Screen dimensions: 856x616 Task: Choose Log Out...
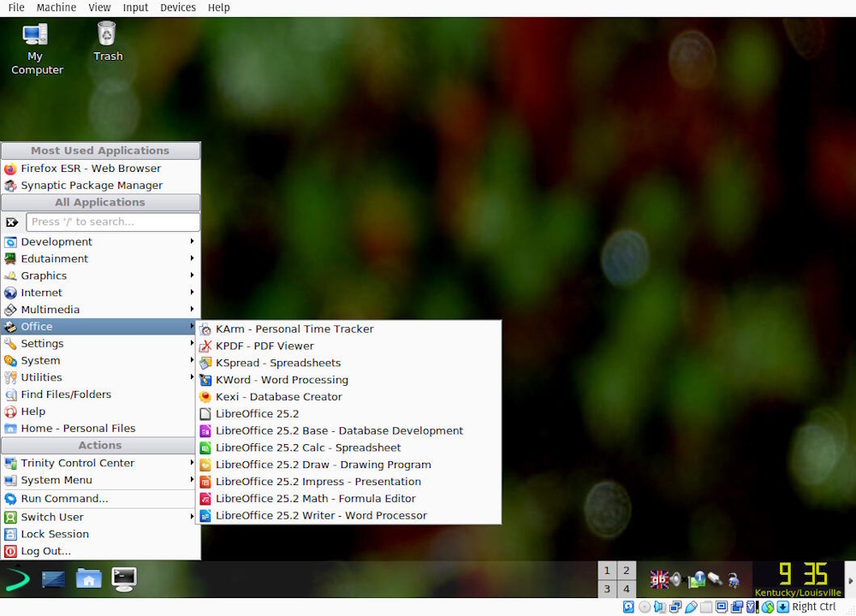(x=100, y=550)
